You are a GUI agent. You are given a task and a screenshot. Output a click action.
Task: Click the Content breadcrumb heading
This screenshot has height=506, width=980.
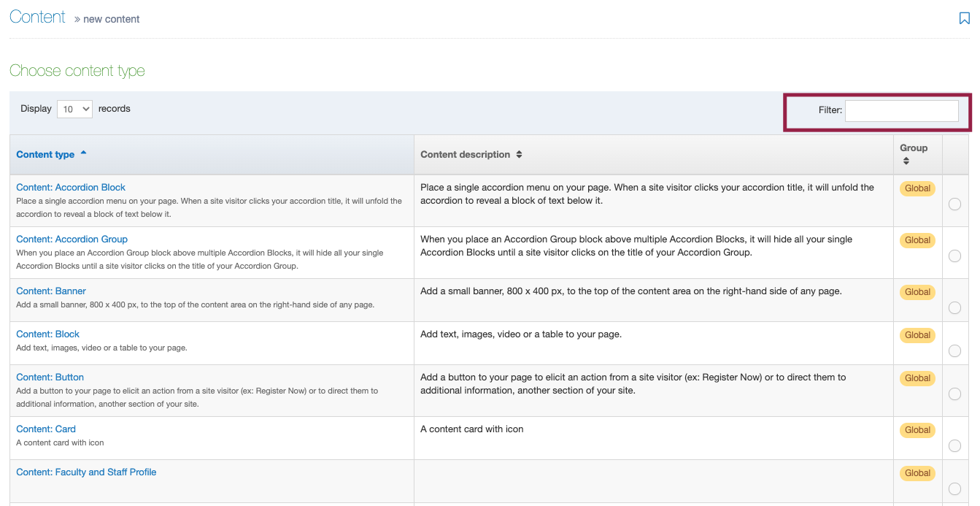pos(37,17)
